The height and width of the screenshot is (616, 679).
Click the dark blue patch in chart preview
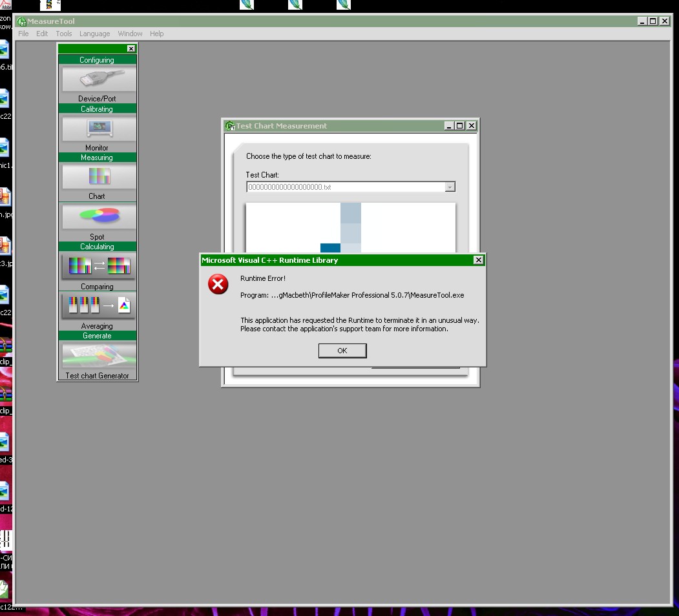pos(330,248)
